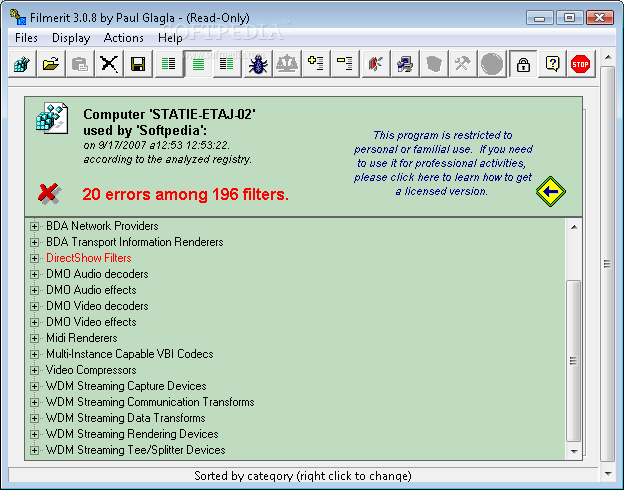Expand the DirectShow Filters node
The height and width of the screenshot is (490, 624).
[x=34, y=258]
